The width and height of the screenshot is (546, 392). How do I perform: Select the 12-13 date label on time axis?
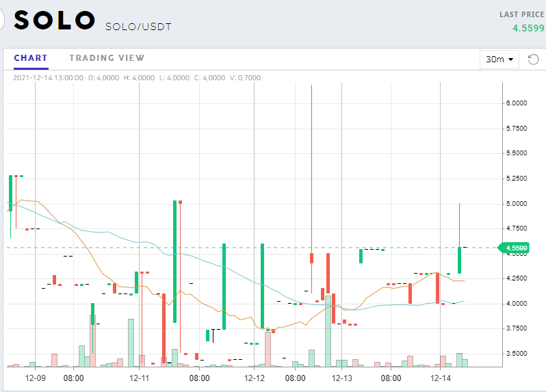[x=342, y=378]
